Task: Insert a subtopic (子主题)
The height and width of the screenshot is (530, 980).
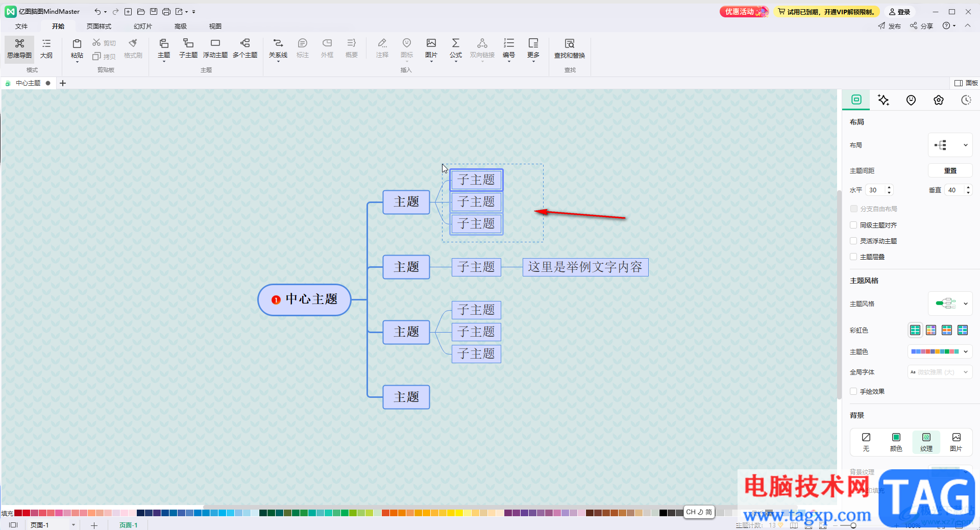Action: 188,49
